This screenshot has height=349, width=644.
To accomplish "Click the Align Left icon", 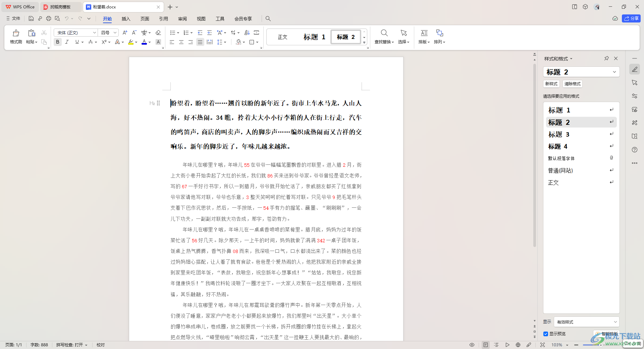I will (172, 42).
